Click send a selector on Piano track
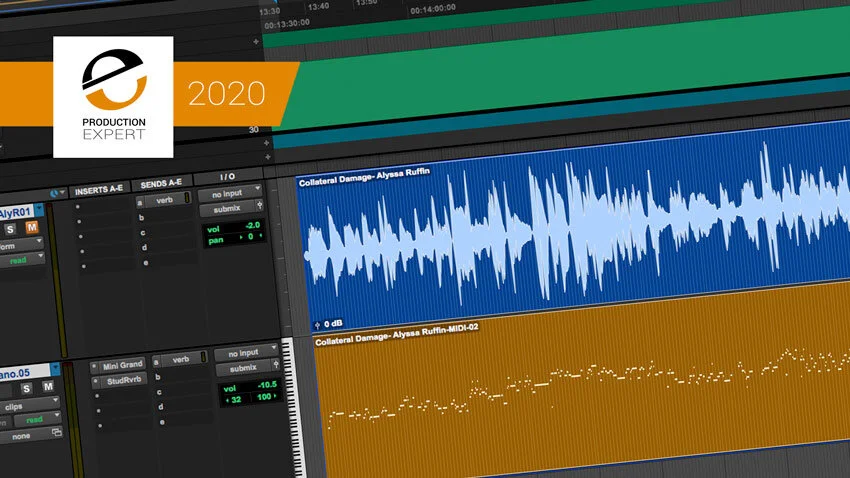The image size is (850, 478). click(x=156, y=362)
